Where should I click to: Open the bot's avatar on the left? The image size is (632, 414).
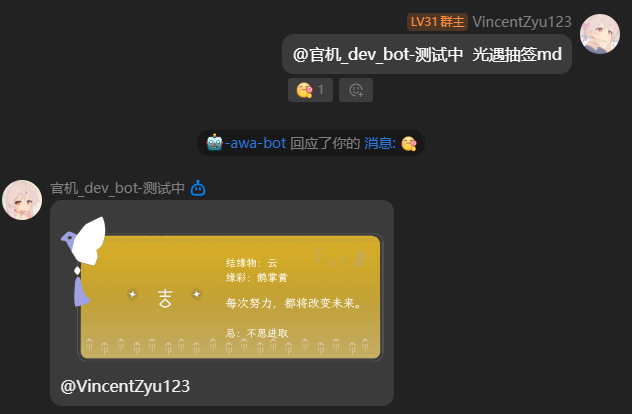(22, 200)
